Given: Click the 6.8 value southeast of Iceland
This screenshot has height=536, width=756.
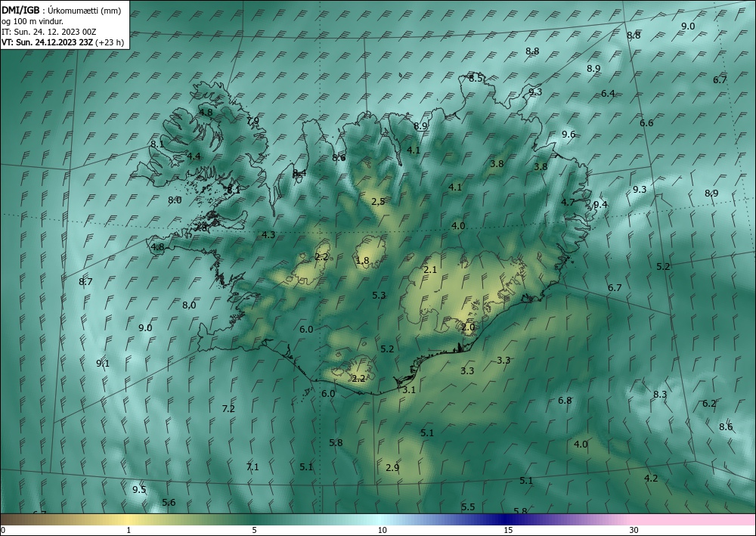Looking at the screenshot, I should click(x=565, y=401).
